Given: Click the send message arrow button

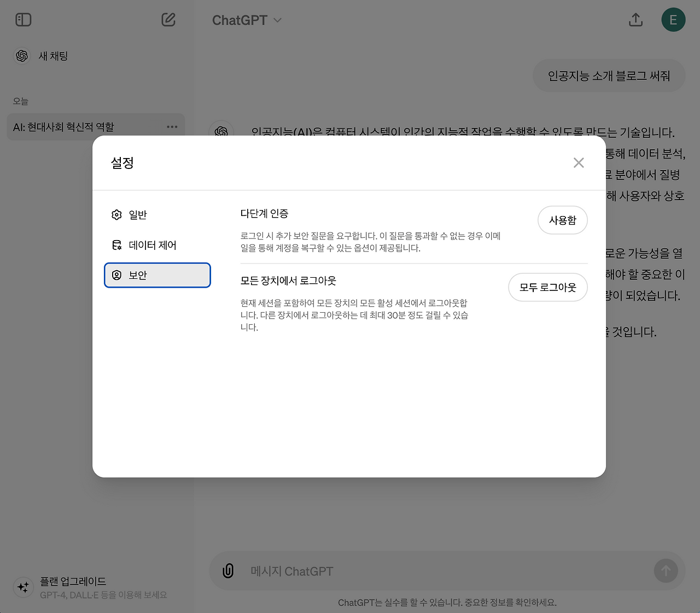Looking at the screenshot, I should pyautogui.click(x=666, y=571).
